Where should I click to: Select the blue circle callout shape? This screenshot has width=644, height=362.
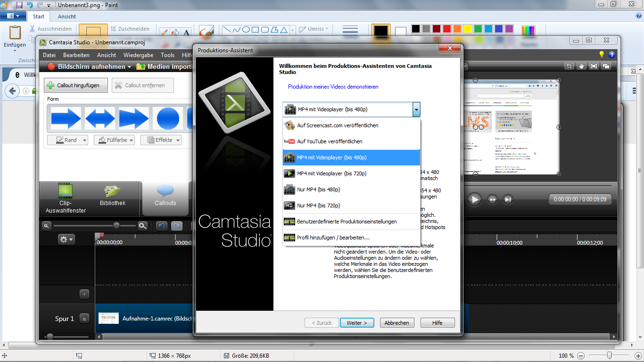tap(168, 118)
